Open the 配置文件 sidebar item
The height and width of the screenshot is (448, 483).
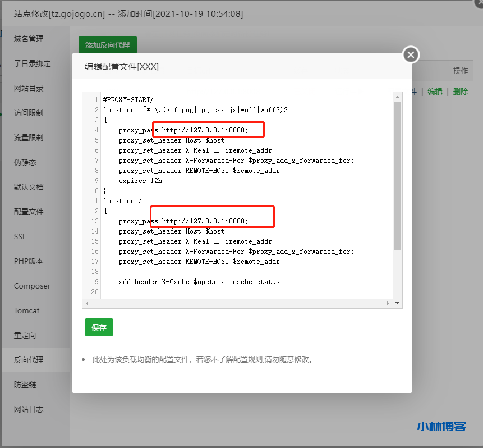point(29,212)
